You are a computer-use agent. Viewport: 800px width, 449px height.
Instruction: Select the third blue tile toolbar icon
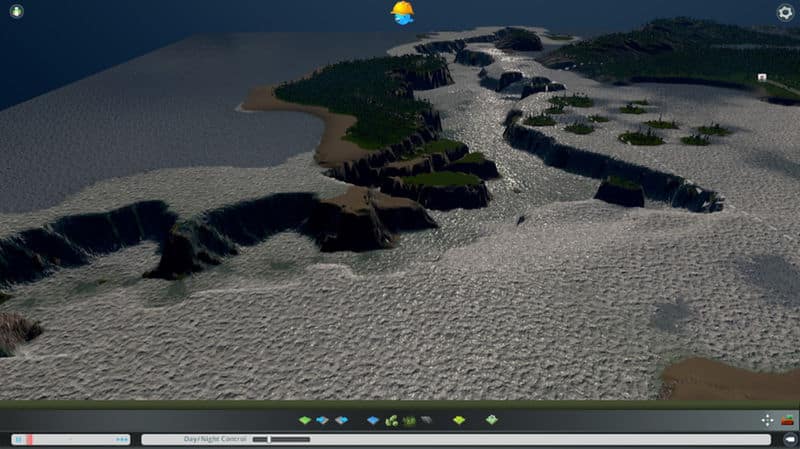tap(341, 421)
